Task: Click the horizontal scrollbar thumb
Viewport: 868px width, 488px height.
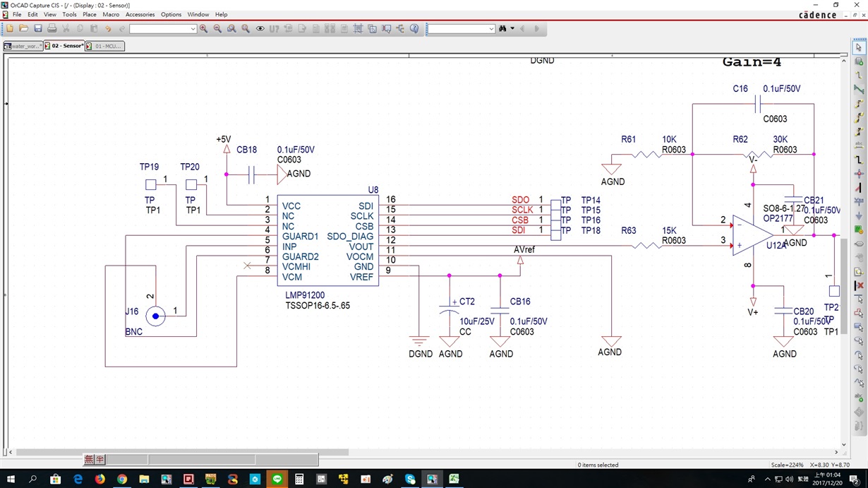Action: point(182,452)
